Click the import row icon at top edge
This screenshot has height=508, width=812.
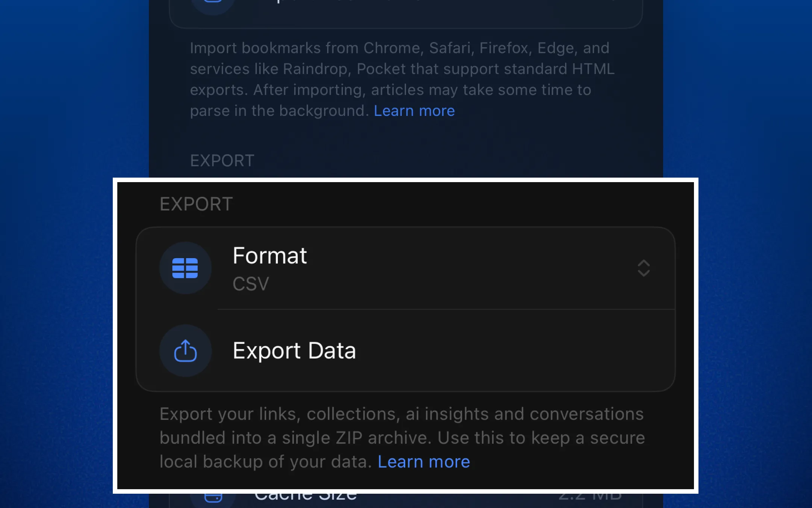[x=213, y=4]
